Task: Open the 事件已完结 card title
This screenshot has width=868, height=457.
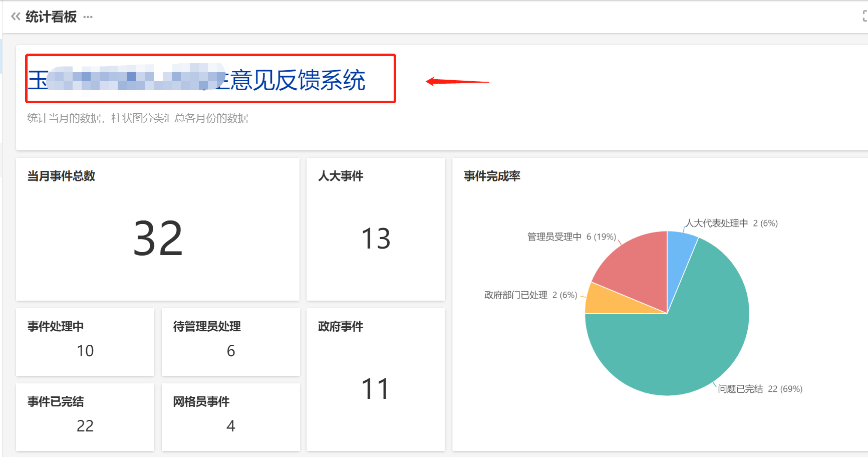Action: click(x=56, y=401)
